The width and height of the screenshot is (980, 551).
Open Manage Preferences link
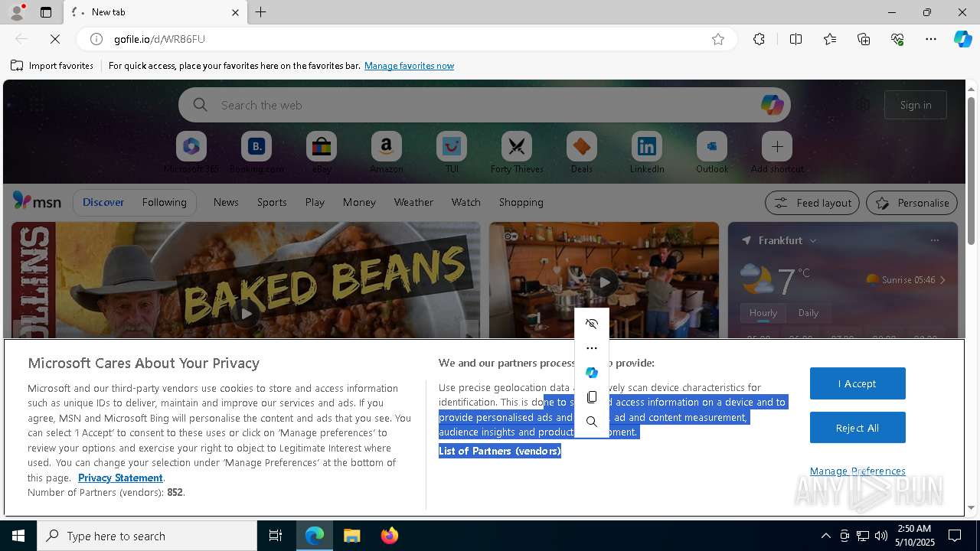857,471
